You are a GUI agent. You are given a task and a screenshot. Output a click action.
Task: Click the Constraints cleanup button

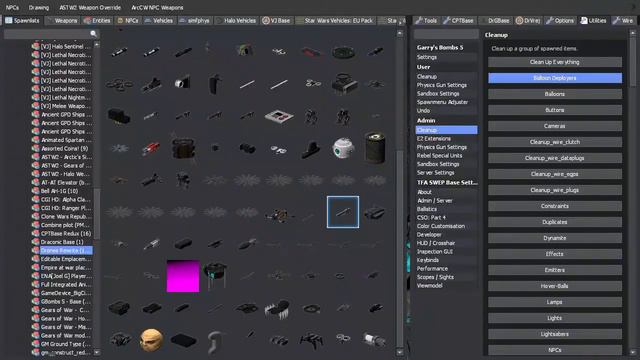pyautogui.click(x=555, y=206)
